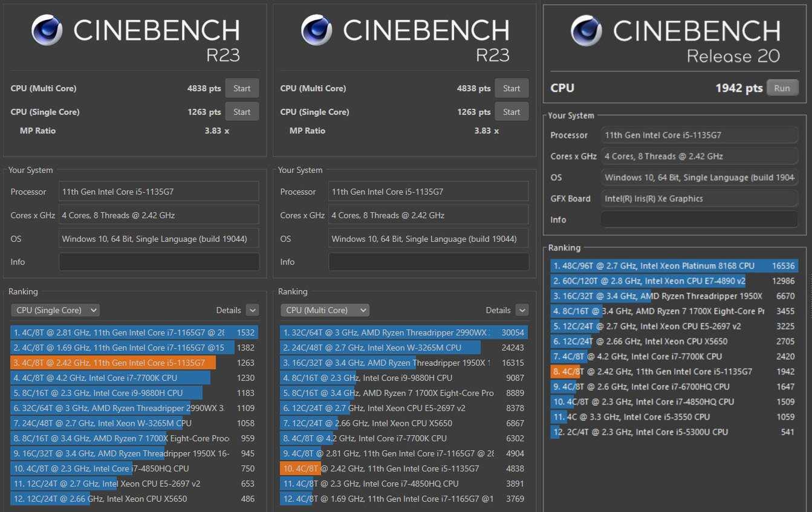Start the Multi Core test in the middle panel
The height and width of the screenshot is (512, 812).
[512, 88]
